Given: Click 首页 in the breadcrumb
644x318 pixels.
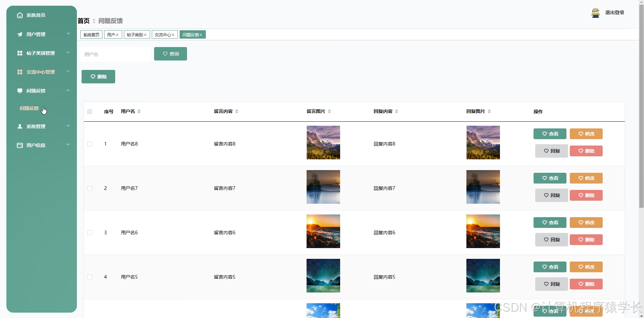Looking at the screenshot, I should [x=84, y=21].
